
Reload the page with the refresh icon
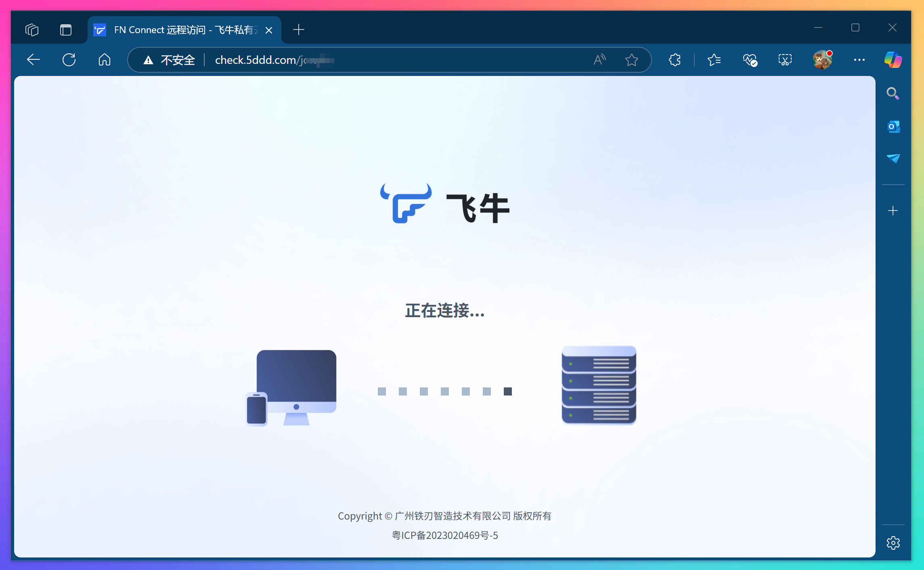(x=69, y=60)
